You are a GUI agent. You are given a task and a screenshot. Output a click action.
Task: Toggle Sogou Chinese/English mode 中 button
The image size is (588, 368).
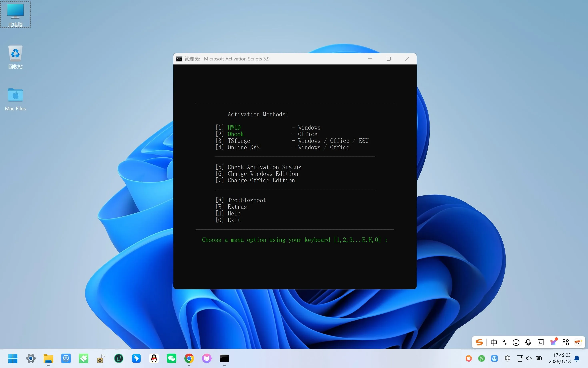494,342
